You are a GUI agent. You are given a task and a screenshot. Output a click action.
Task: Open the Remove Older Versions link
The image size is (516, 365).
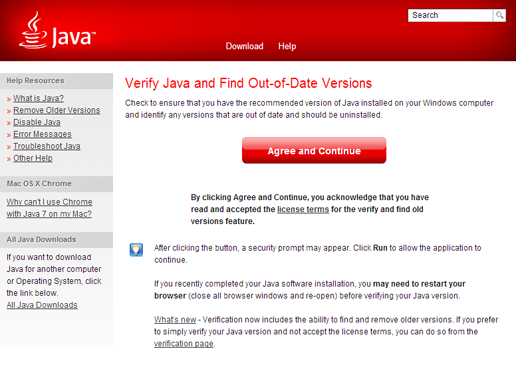57,110
